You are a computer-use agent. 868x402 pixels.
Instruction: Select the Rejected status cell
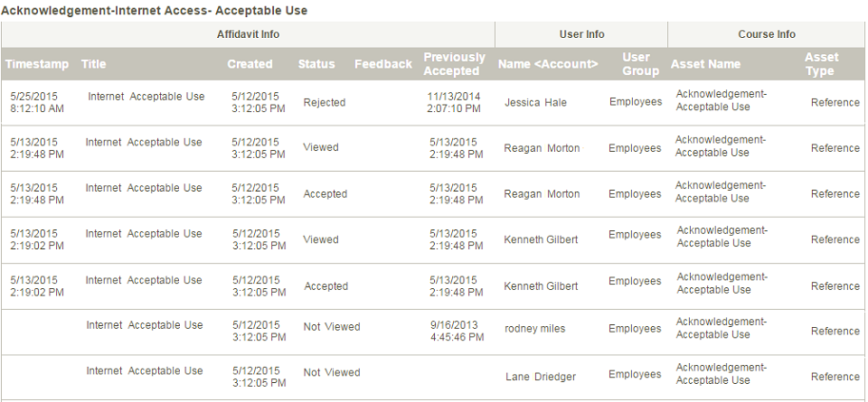point(325,102)
